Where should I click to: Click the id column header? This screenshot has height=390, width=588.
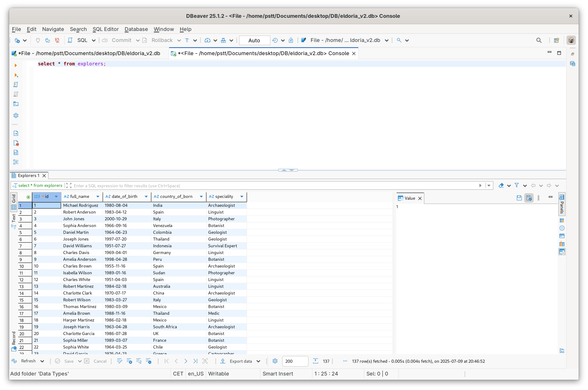(47, 196)
